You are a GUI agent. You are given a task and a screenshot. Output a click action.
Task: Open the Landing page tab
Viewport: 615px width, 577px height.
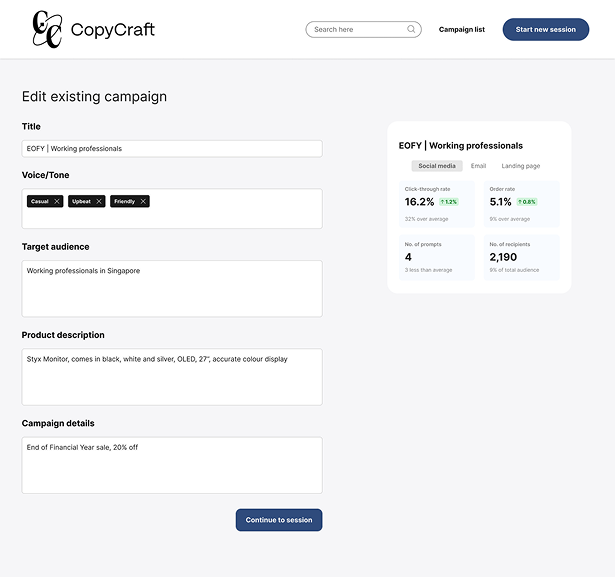click(x=520, y=166)
